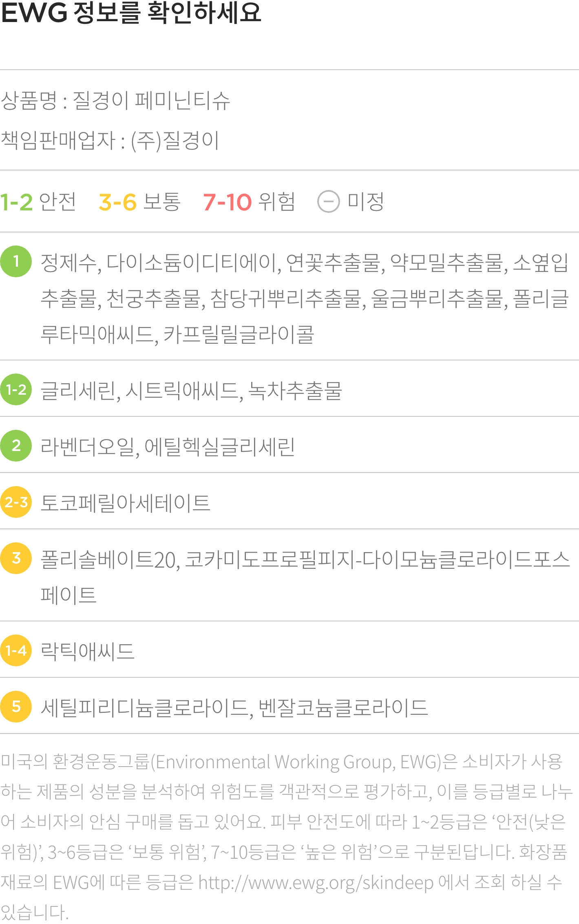Viewport: 579px width, 924px height.
Task: Click the 미정 circle-minus icon
Action: (x=328, y=202)
